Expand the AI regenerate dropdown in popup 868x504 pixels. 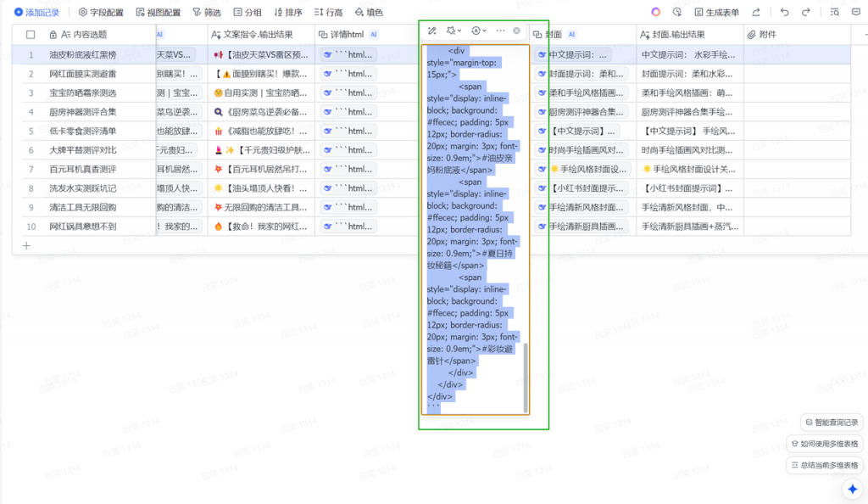[479, 31]
